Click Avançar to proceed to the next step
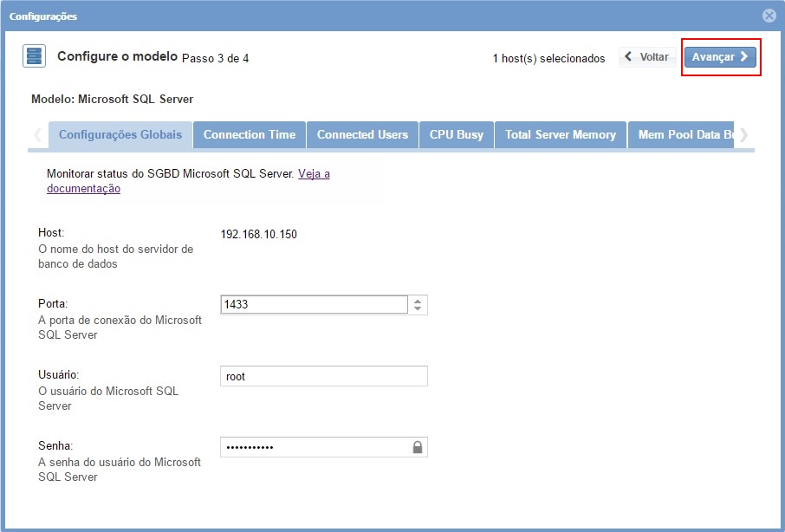Viewport: 785px width, 532px height. point(720,57)
